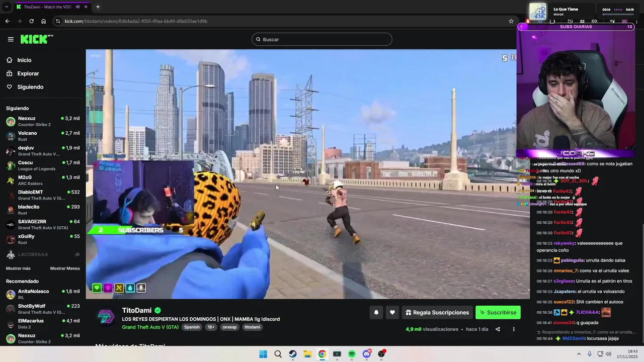Open the tab search dropdown
The height and width of the screenshot is (362, 644).
[7, 7]
